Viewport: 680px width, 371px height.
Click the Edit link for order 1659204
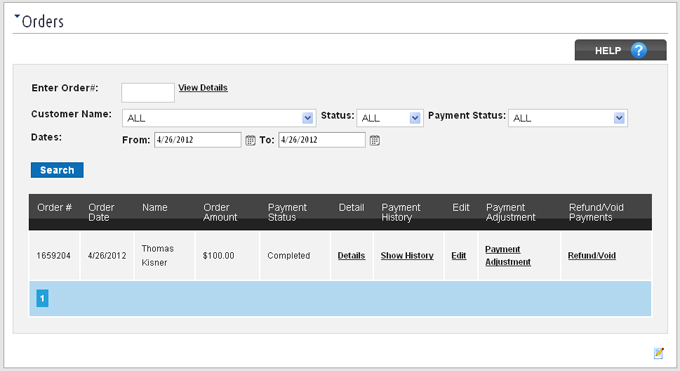[x=459, y=256]
